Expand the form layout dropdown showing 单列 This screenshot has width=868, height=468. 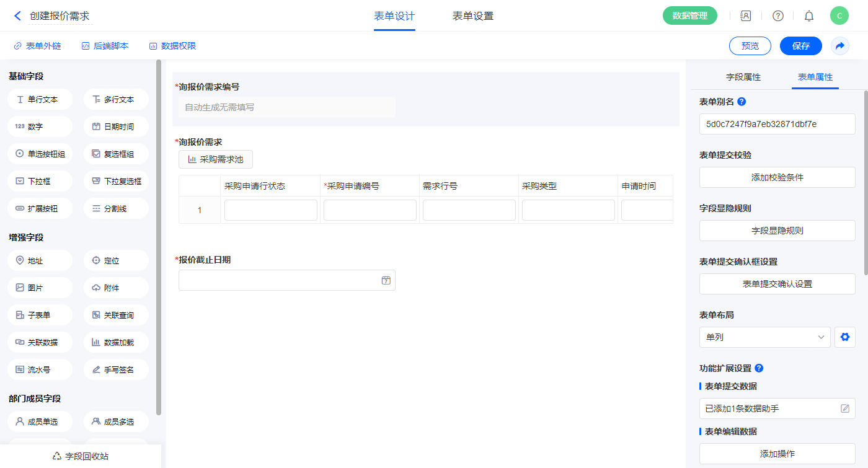pos(764,337)
